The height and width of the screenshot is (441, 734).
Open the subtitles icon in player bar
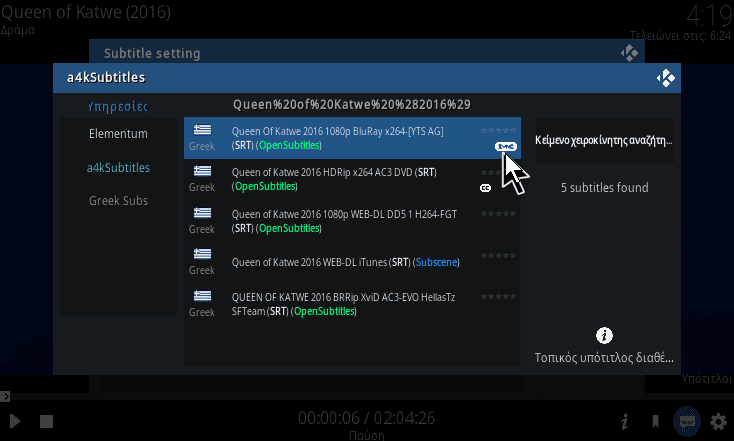click(687, 422)
